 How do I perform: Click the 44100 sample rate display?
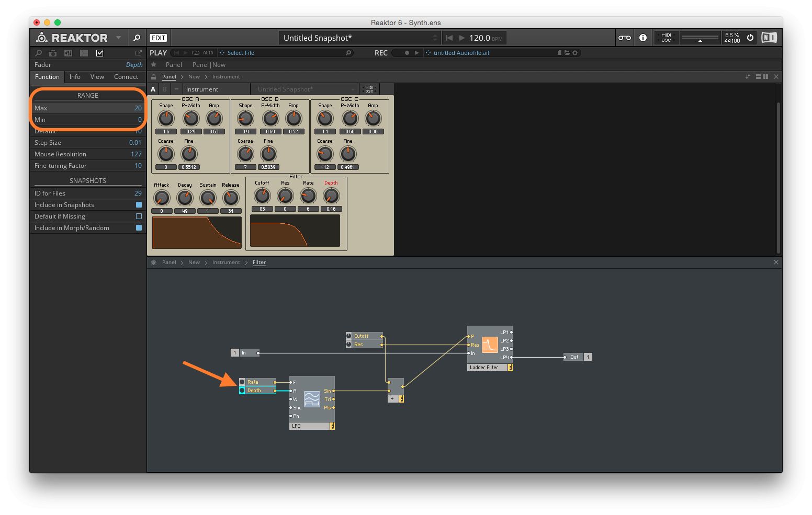(x=732, y=41)
